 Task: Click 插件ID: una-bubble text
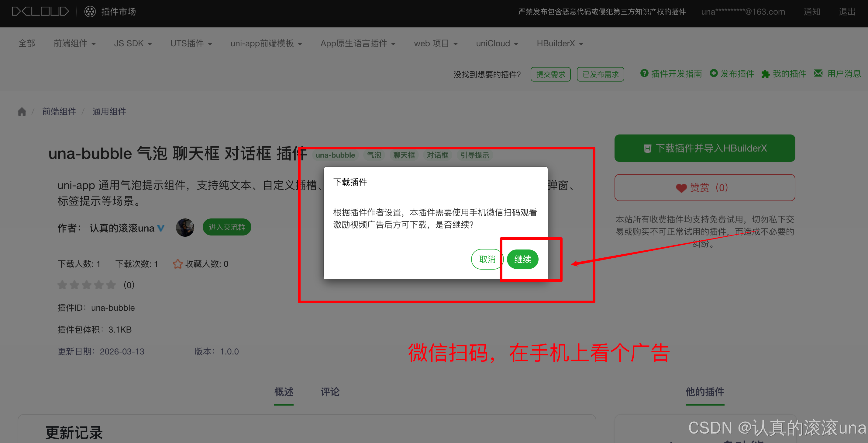pyautogui.click(x=96, y=308)
